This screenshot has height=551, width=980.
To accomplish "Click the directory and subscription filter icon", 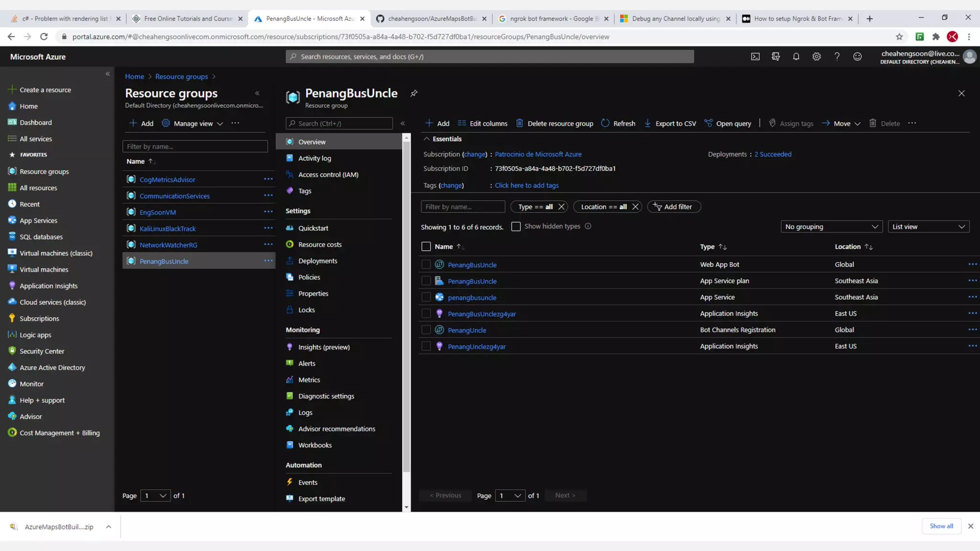I will click(x=776, y=56).
